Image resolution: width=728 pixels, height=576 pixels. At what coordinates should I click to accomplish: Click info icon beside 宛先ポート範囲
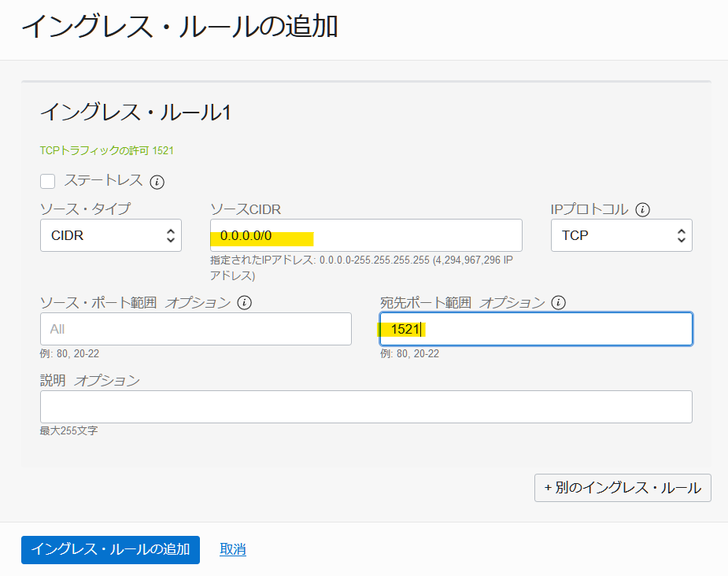tap(559, 303)
